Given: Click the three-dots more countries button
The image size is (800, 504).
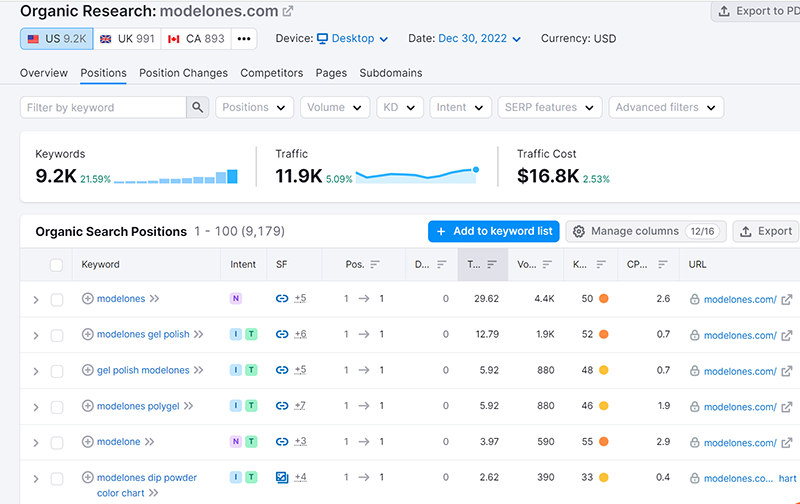Looking at the screenshot, I should click(244, 39).
